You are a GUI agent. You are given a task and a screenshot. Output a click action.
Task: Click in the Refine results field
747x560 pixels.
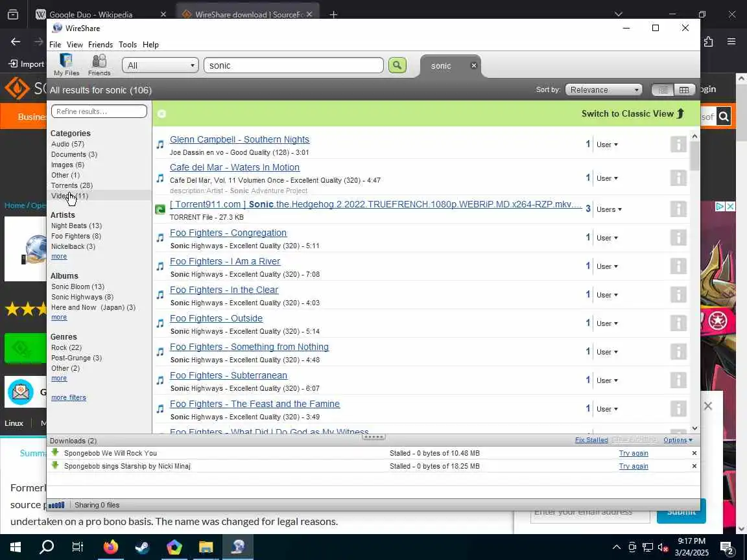pos(99,111)
